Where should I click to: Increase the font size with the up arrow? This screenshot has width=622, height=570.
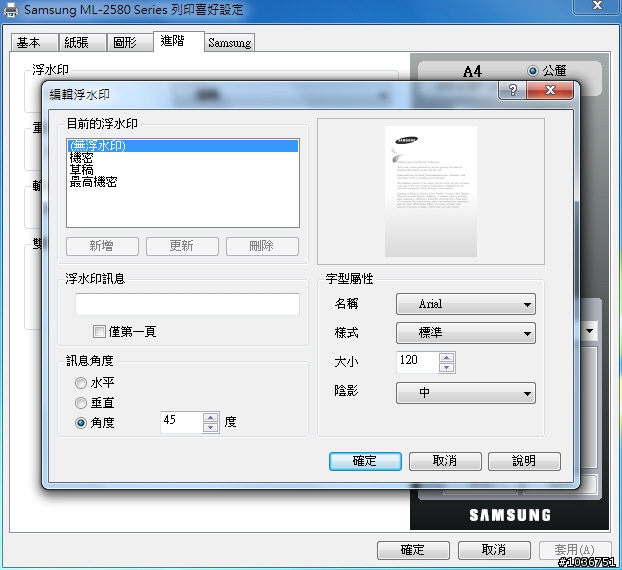pyautogui.click(x=447, y=357)
